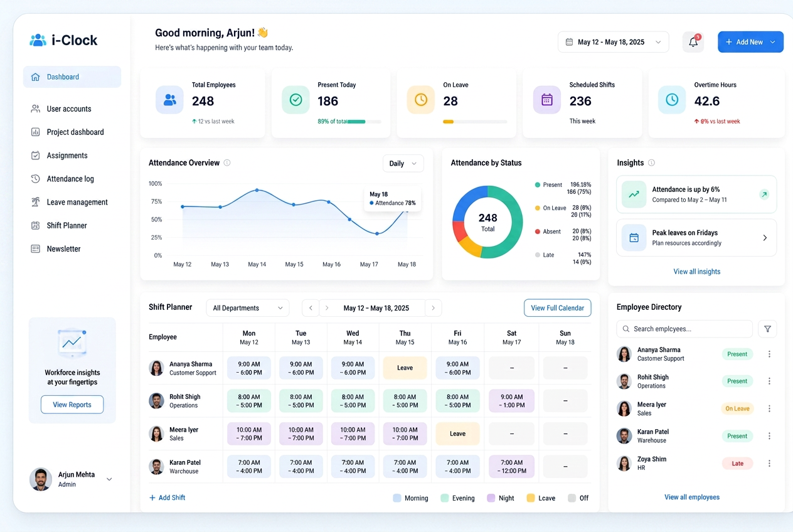
Task: Click the Morning legend color swatch
Action: 397,498
